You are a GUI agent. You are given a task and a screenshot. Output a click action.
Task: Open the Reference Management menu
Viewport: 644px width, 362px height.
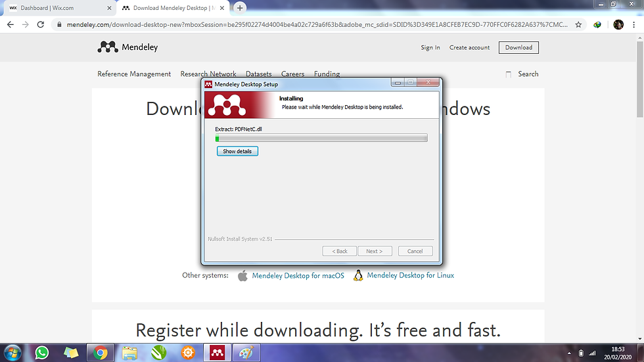[x=134, y=74]
